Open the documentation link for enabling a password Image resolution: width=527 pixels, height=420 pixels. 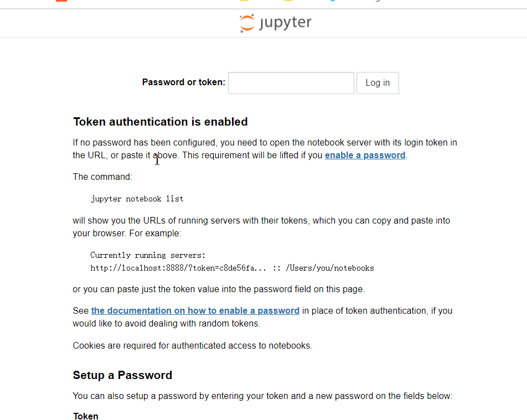(x=195, y=310)
